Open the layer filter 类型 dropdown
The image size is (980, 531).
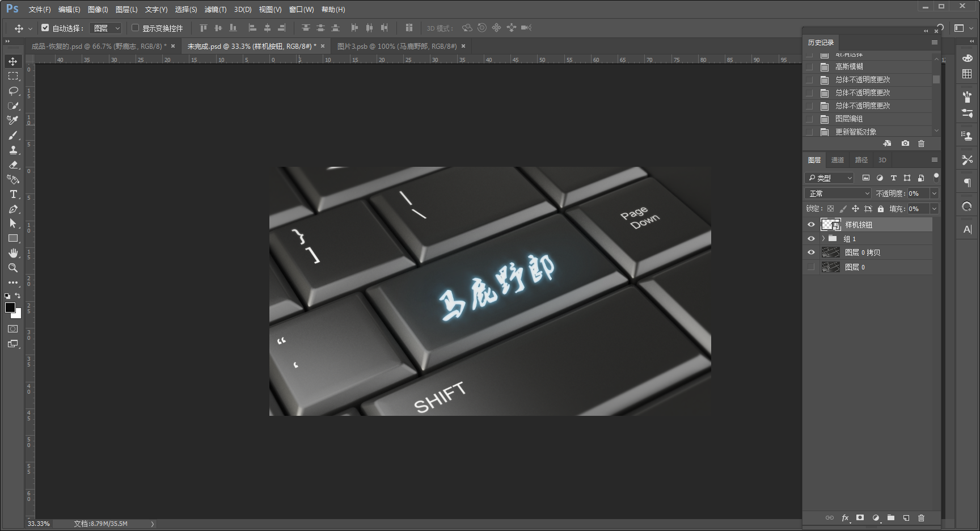tap(829, 178)
